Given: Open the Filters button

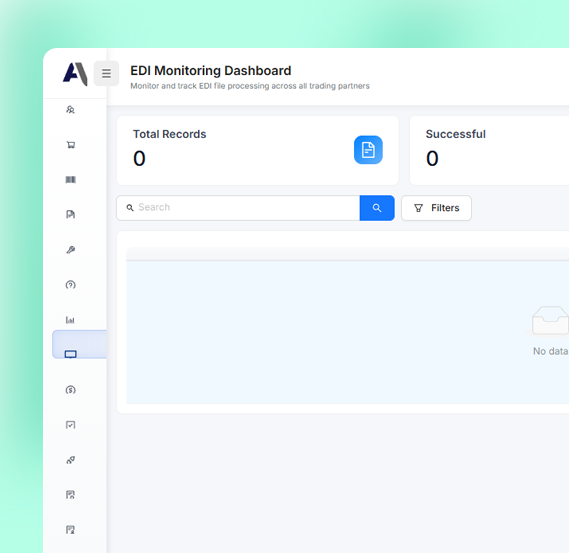Looking at the screenshot, I should (x=436, y=208).
